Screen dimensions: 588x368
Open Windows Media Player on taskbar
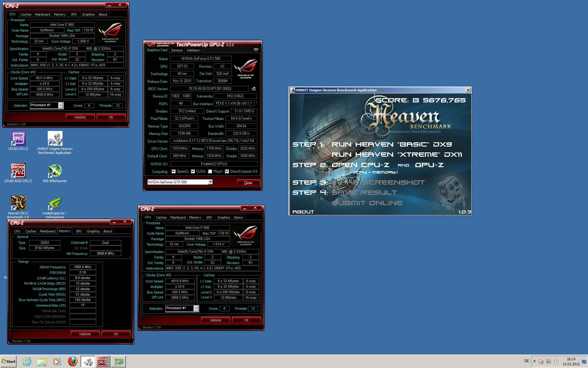coord(57,362)
